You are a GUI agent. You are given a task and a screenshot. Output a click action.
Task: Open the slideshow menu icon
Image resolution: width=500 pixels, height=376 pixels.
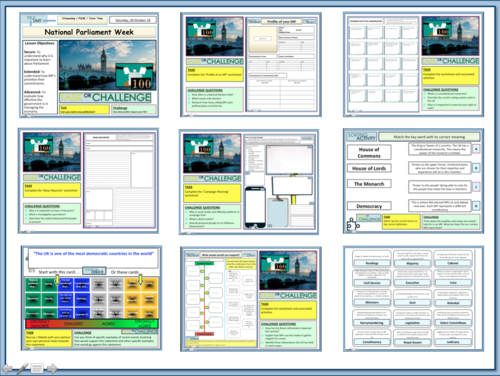[37, 368]
